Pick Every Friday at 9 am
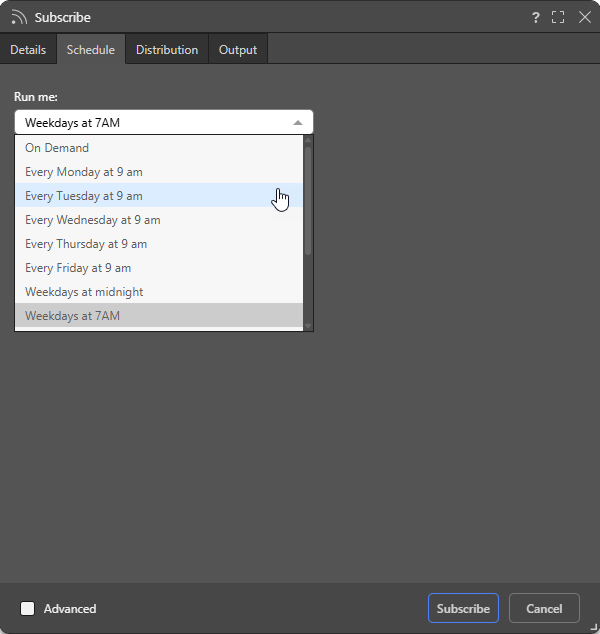 coord(159,268)
